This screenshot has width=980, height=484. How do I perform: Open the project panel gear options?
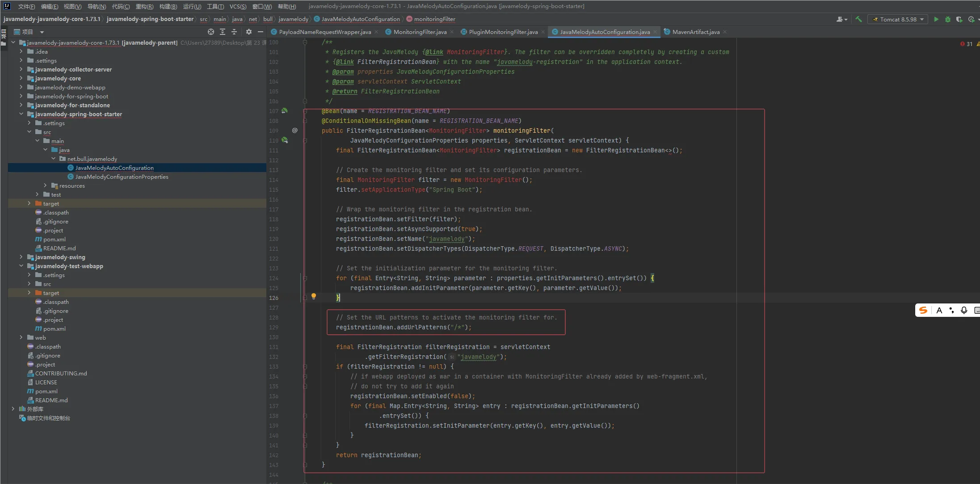(249, 32)
